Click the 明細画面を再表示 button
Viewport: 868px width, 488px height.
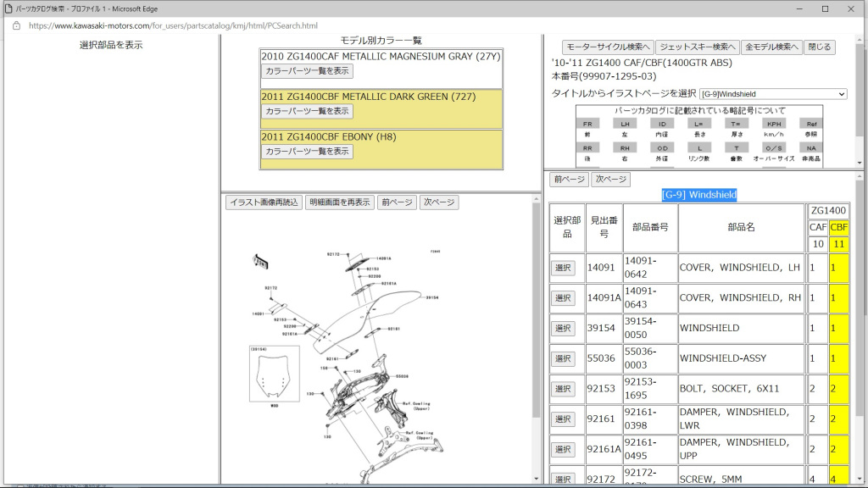[339, 202]
